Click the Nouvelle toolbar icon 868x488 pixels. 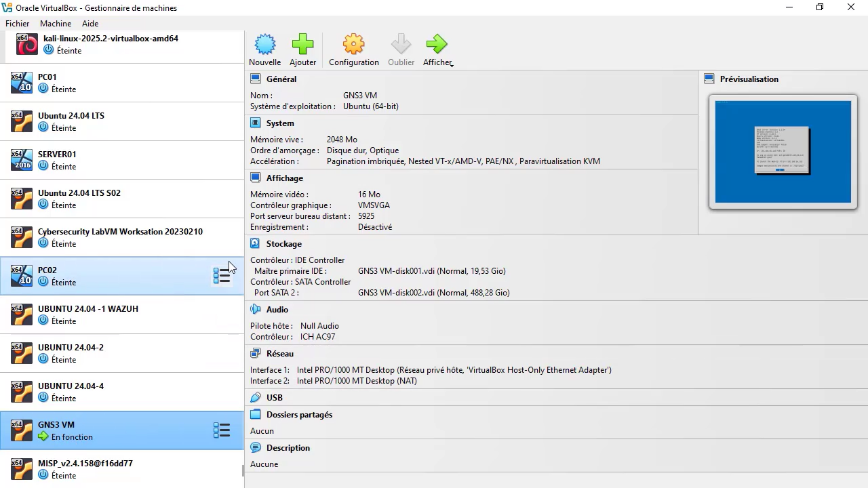(265, 45)
